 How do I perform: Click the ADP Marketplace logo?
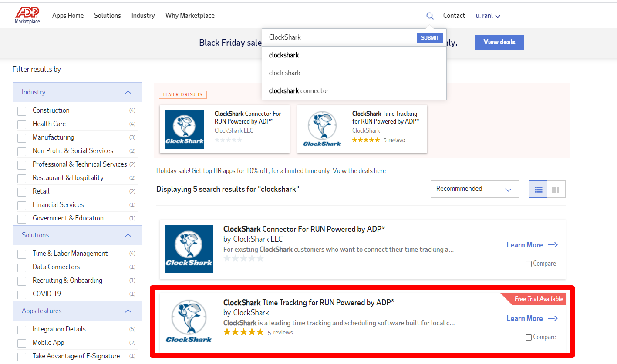pyautogui.click(x=27, y=16)
